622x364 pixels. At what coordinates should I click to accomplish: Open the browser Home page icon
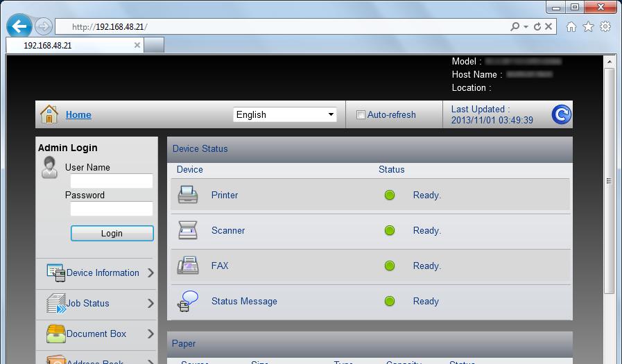click(x=571, y=26)
